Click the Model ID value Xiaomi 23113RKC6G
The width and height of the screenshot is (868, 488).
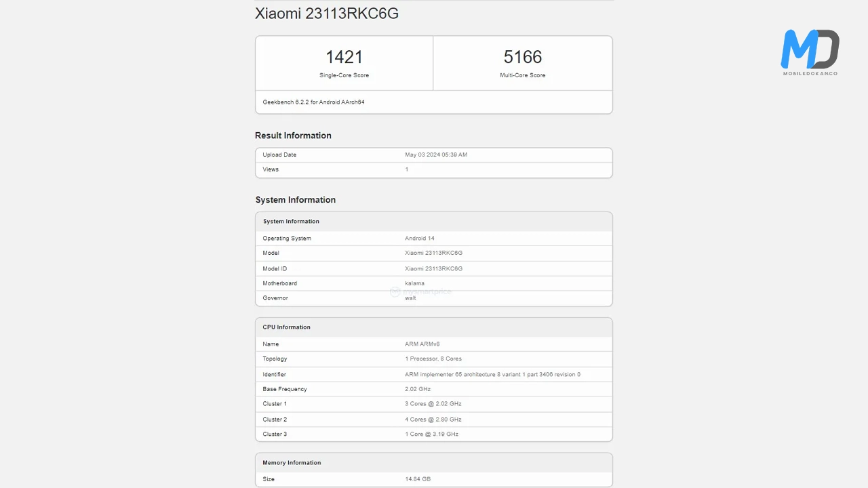click(433, 268)
